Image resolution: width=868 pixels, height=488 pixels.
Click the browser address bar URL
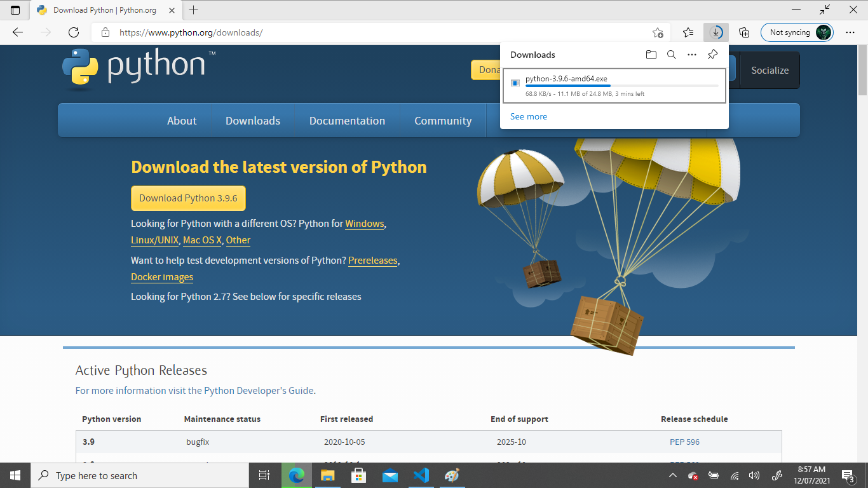click(x=191, y=32)
